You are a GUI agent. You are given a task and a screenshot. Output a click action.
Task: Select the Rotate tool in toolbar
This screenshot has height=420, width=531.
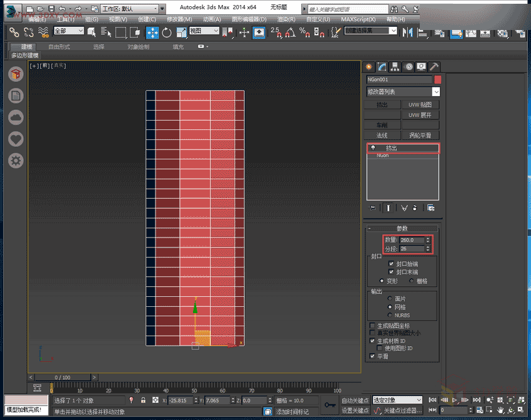tap(167, 32)
